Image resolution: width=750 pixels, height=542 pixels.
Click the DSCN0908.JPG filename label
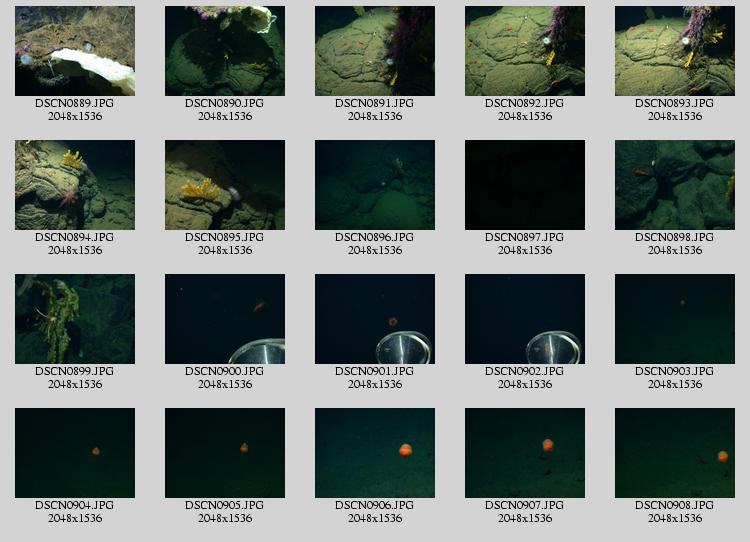(x=675, y=505)
